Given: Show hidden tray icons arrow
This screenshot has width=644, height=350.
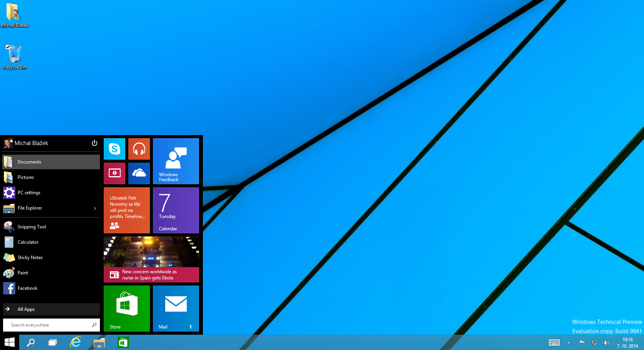Looking at the screenshot, I should 569,343.
